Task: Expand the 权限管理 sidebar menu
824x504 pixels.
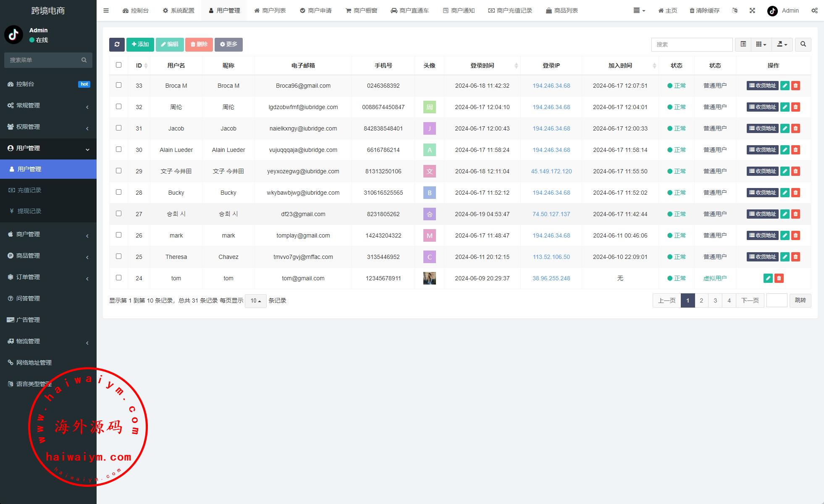Action: 48,126
